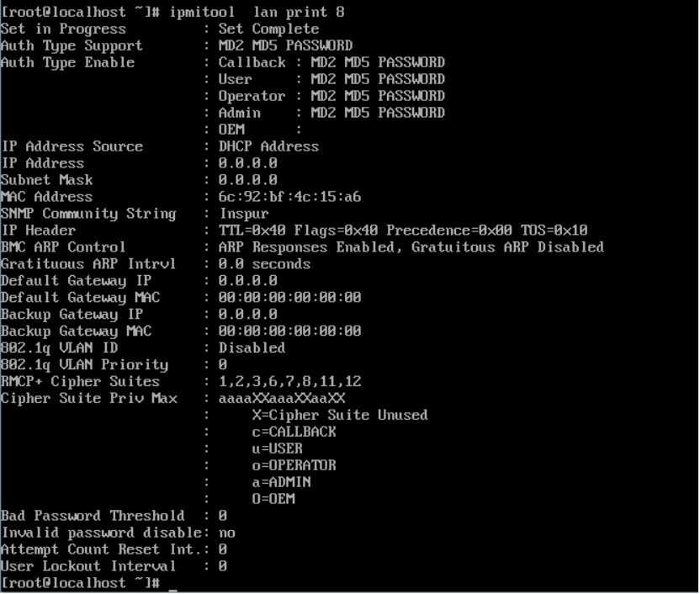This screenshot has width=700, height=594.
Task: Click the Set Complete status text
Action: click(268, 29)
